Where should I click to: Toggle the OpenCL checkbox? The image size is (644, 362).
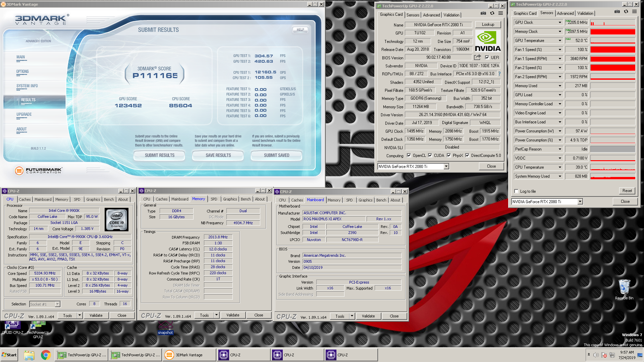[409, 155]
